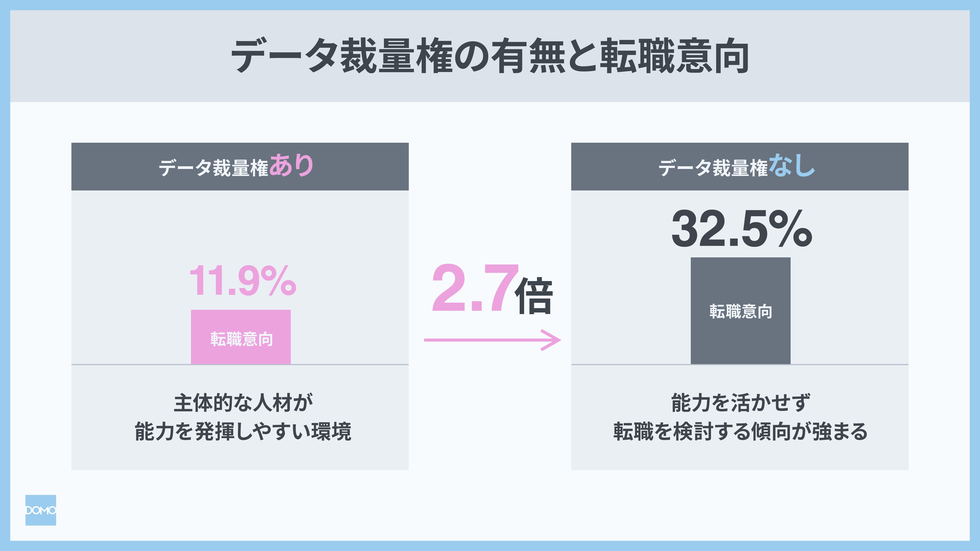Screen dimensions: 980x551
Task: Click the DOMO logo
Action: tap(41, 510)
